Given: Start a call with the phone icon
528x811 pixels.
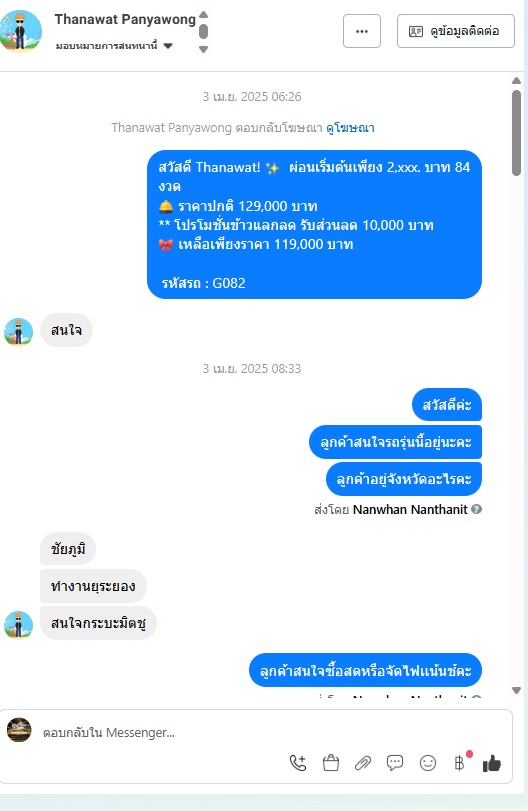Looking at the screenshot, I should [x=298, y=763].
